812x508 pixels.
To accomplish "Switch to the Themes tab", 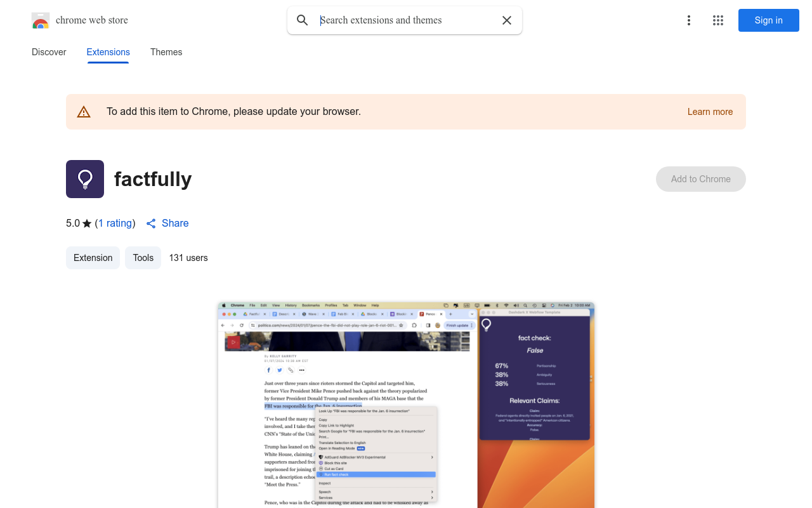I will [166, 52].
